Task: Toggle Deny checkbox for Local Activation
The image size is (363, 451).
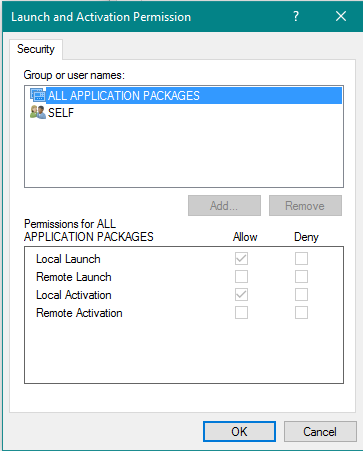Action: [301, 294]
